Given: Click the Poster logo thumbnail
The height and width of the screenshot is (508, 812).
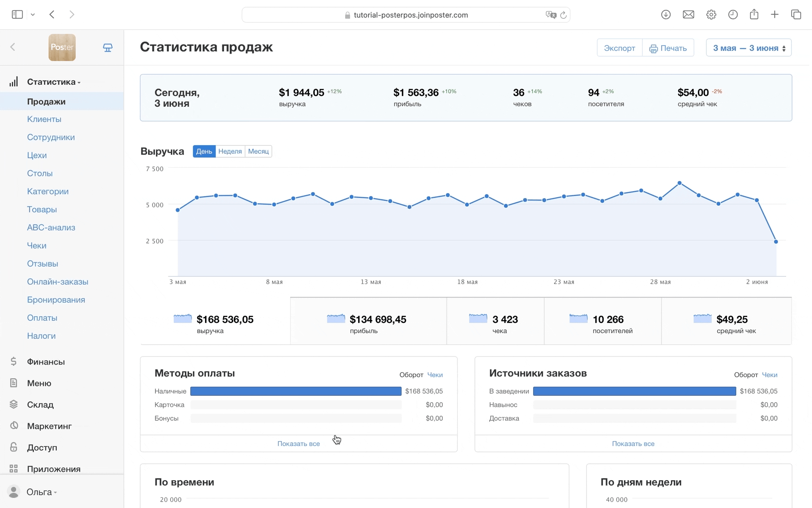Looking at the screenshot, I should tap(62, 47).
